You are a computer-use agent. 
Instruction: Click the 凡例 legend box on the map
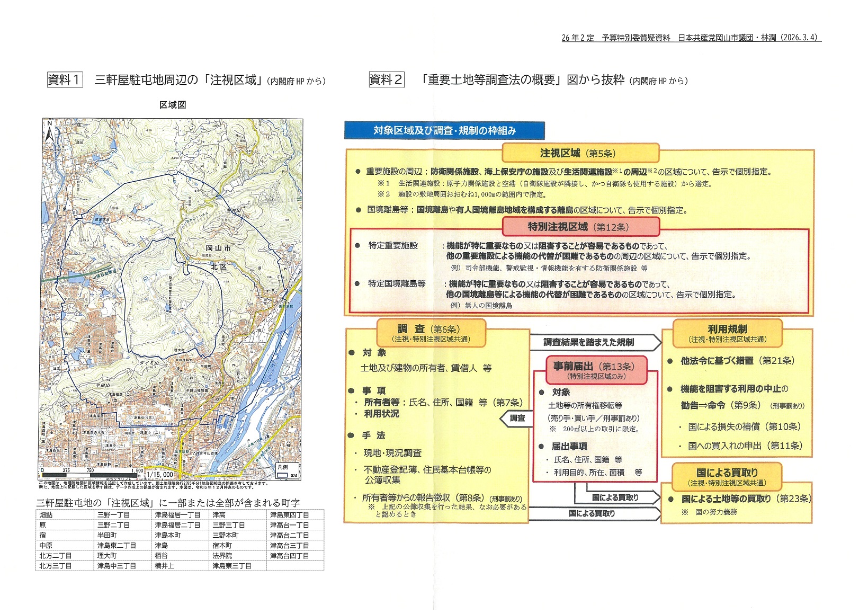click(x=288, y=471)
